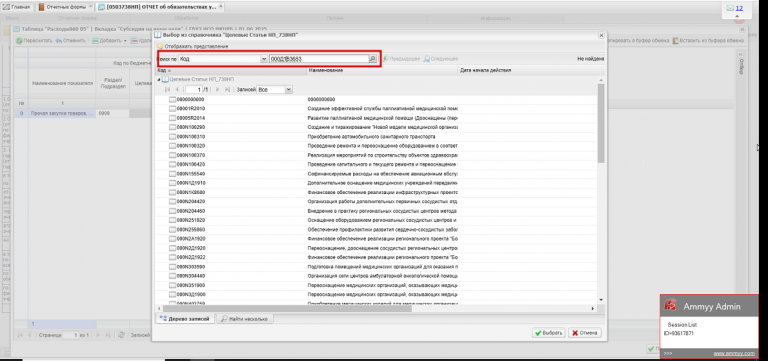Click vertical scrollbar down arrow in dialog
This screenshot has width=768, height=361.
tap(601, 299)
